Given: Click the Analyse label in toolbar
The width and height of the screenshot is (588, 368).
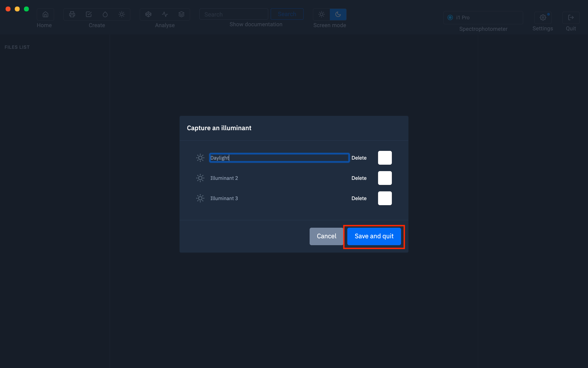Looking at the screenshot, I should pyautogui.click(x=165, y=25).
